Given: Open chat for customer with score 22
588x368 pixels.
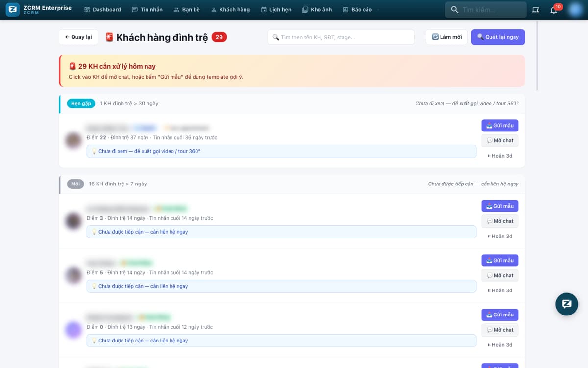Looking at the screenshot, I should tap(500, 141).
